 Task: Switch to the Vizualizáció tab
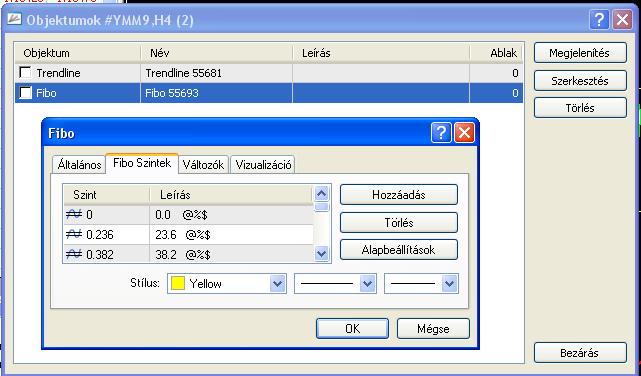click(x=263, y=165)
